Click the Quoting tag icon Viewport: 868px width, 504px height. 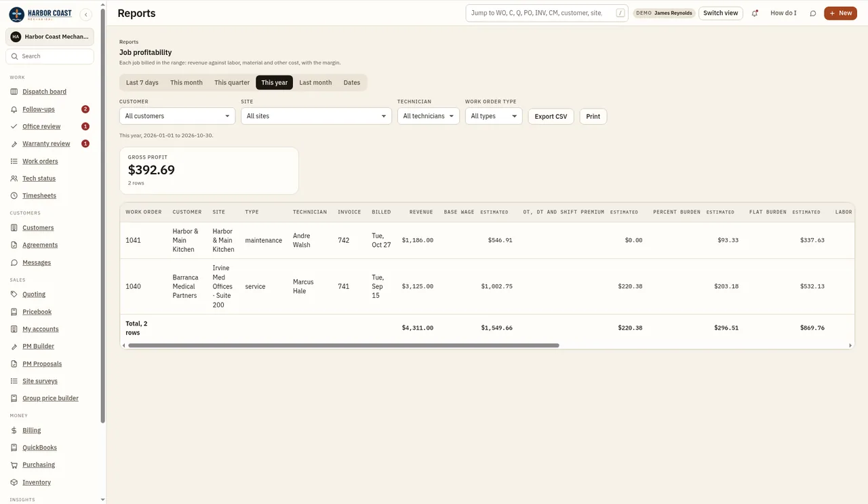(x=15, y=294)
